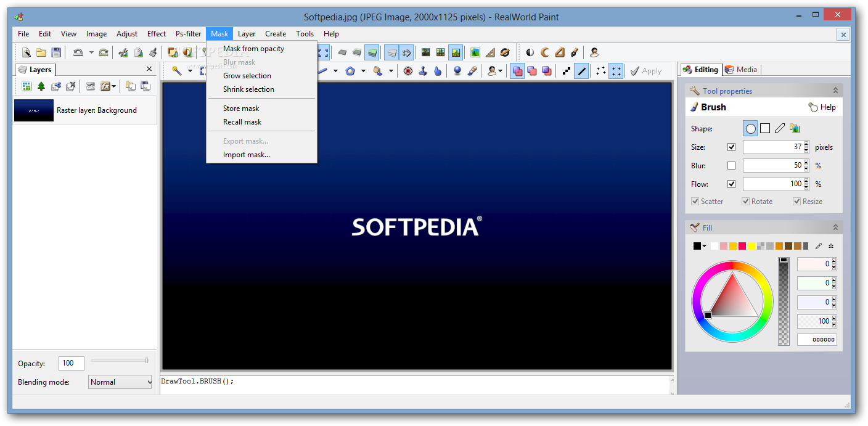Screen dimensions: 868x426
Task: Pick the yellow color swatch
Action: 751,246
